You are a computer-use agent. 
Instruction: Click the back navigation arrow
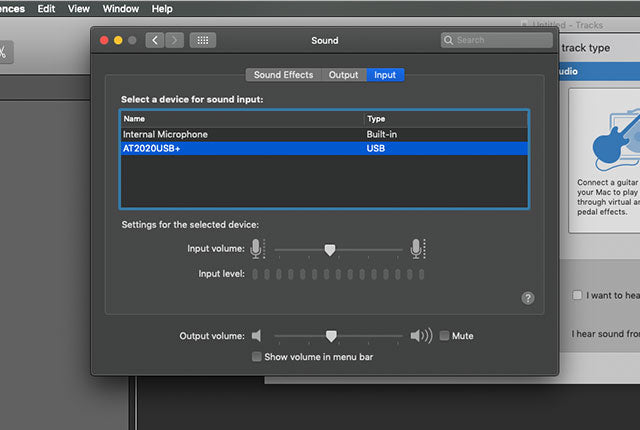154,40
